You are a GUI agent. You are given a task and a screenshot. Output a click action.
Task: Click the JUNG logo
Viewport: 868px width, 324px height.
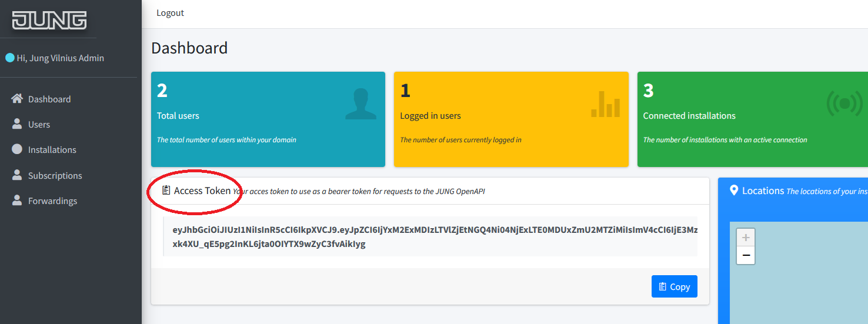pos(49,21)
